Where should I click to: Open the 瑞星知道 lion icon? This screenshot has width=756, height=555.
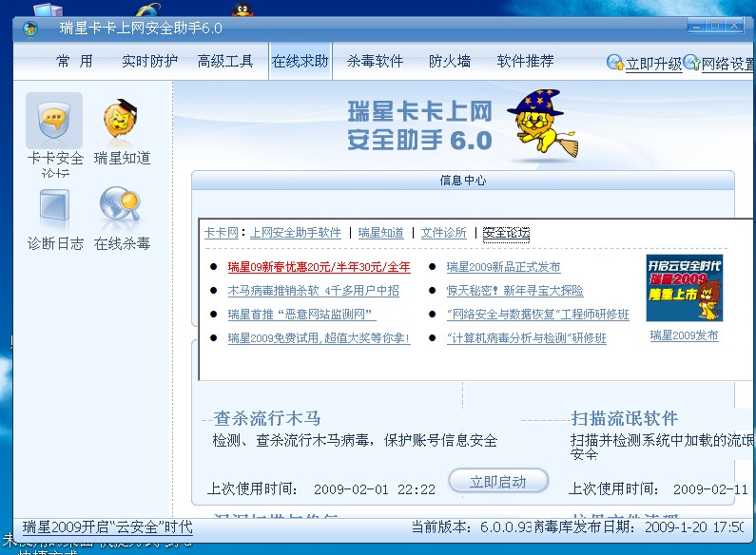click(x=121, y=121)
